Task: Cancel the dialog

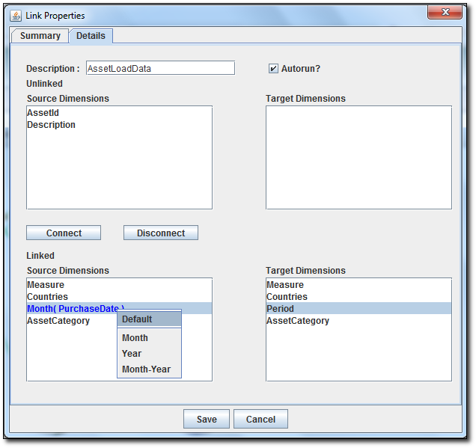Action: tap(260, 420)
